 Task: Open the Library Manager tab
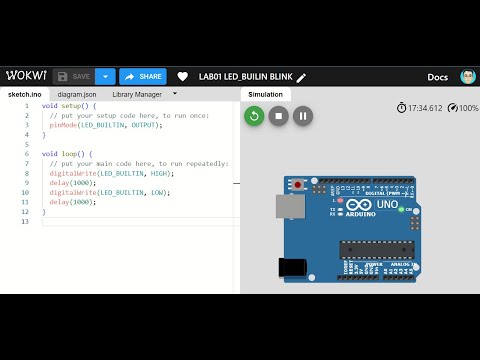click(137, 94)
